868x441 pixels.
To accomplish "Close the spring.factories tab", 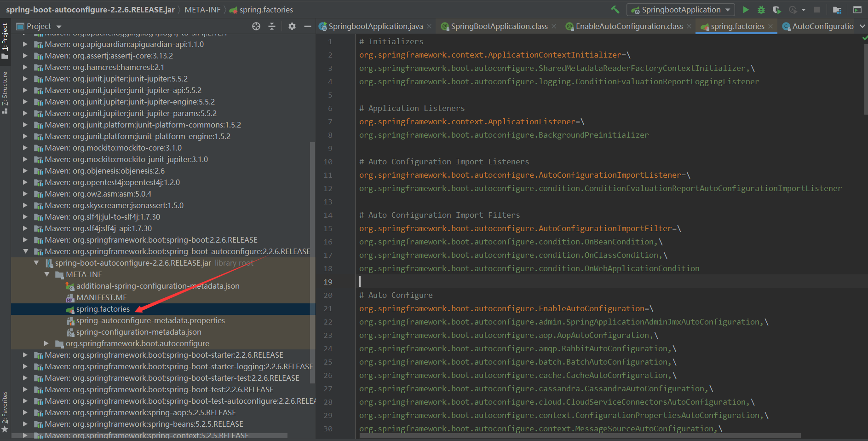I will 770,26.
